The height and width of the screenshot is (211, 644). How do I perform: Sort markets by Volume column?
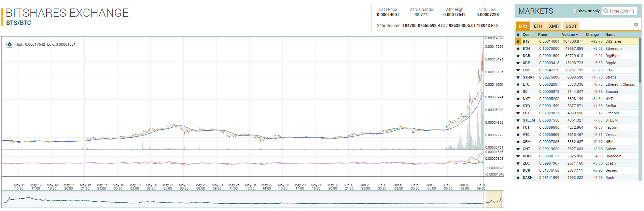click(x=570, y=34)
